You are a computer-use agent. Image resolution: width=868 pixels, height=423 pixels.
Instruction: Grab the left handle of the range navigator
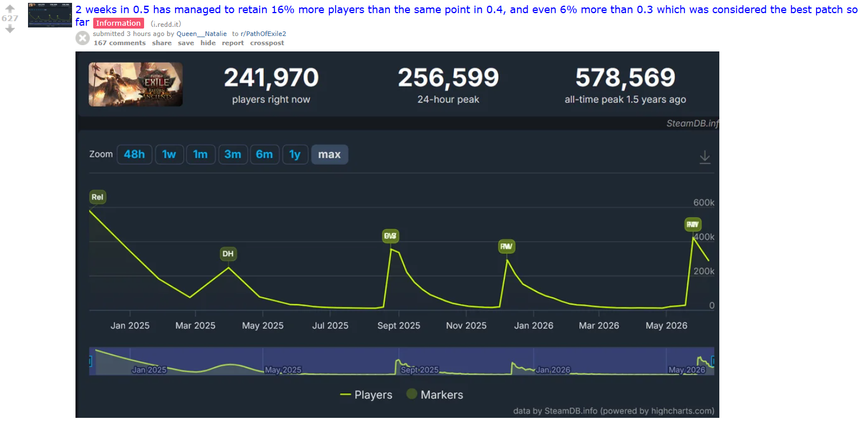[x=90, y=361]
